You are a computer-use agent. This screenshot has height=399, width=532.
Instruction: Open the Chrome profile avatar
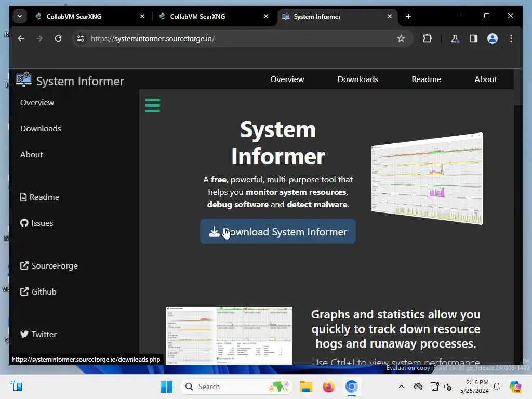493,38
